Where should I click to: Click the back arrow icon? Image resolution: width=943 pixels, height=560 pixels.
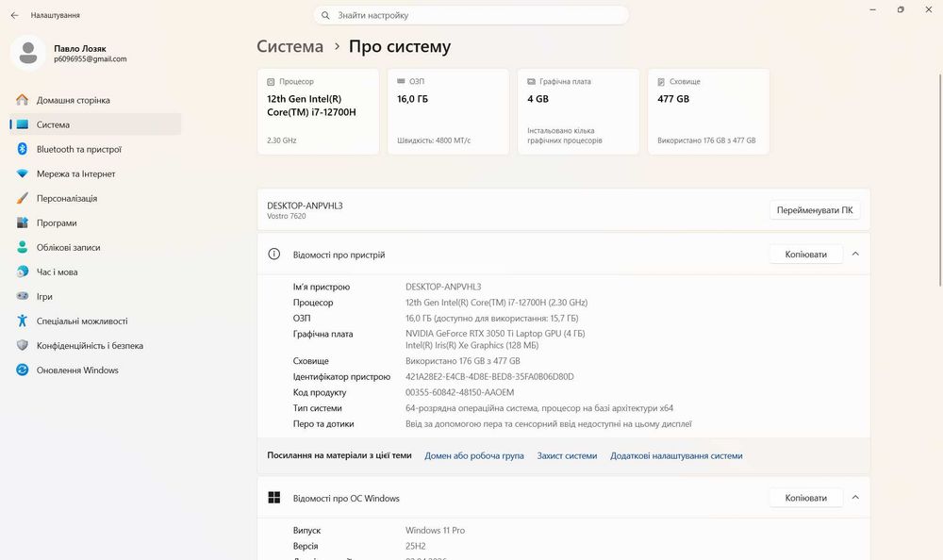click(14, 15)
